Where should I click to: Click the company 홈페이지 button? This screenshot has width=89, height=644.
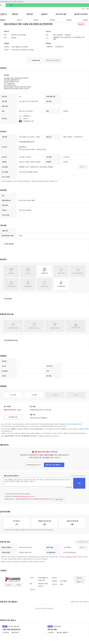point(80,578)
